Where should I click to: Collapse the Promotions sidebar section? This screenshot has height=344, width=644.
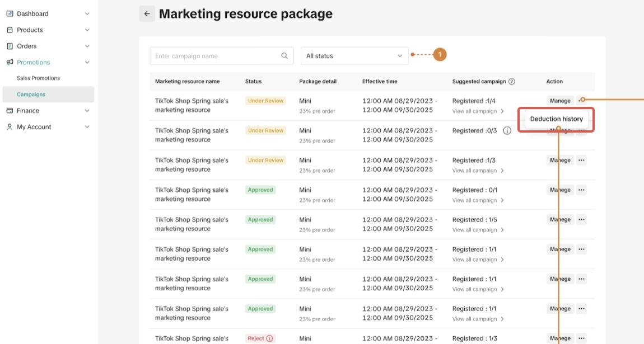(87, 62)
